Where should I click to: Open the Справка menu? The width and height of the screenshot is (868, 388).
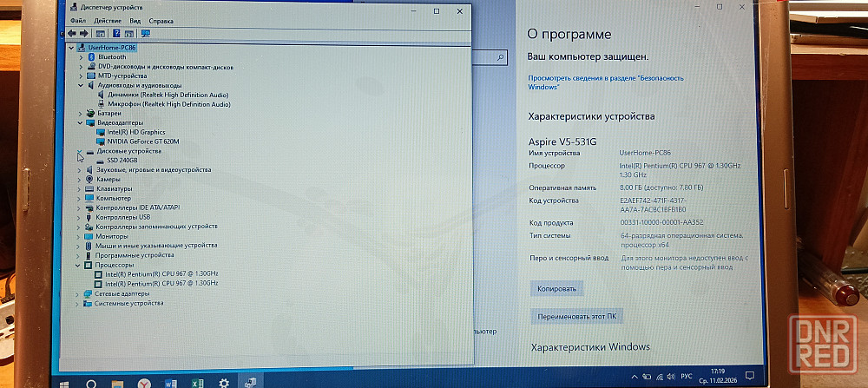tap(161, 20)
